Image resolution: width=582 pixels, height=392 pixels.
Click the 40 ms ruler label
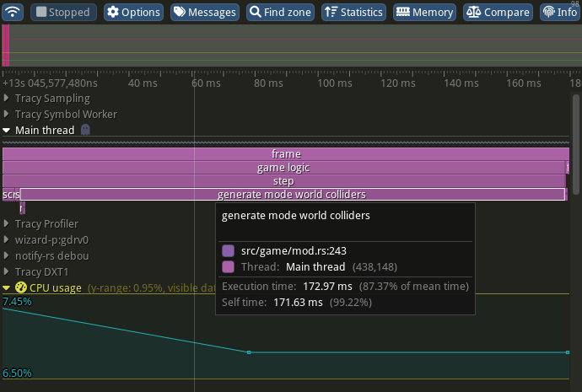143,83
